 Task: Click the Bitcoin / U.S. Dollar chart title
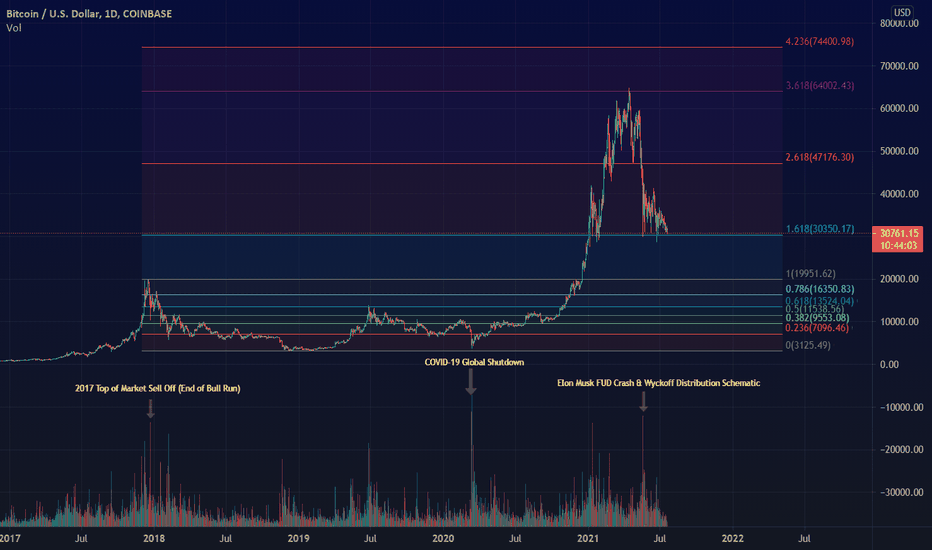tap(89, 14)
